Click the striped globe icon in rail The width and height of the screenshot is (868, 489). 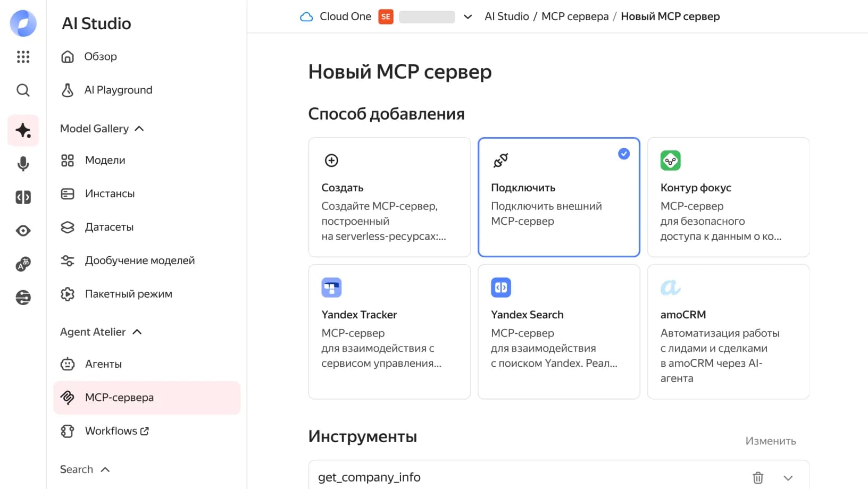click(23, 298)
